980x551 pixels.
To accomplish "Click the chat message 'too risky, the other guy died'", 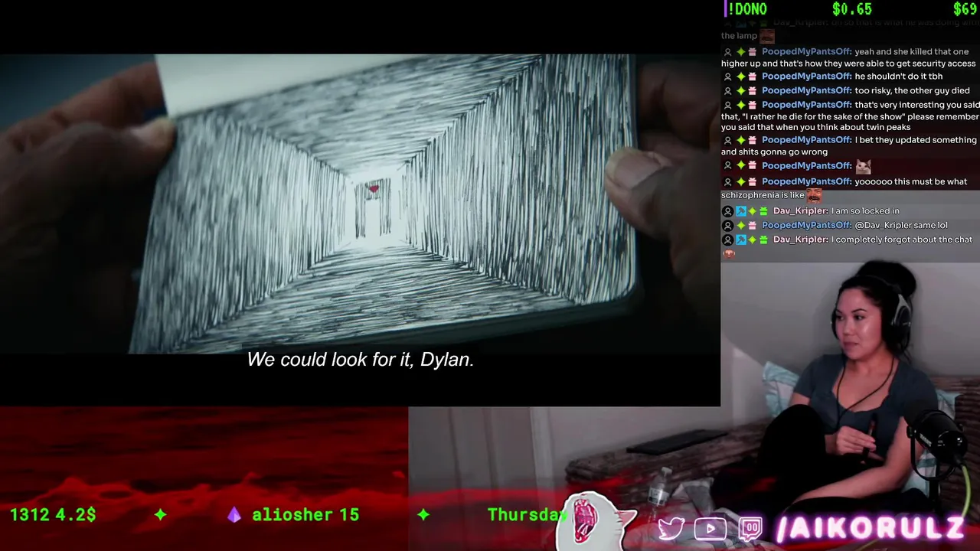I will point(912,91).
